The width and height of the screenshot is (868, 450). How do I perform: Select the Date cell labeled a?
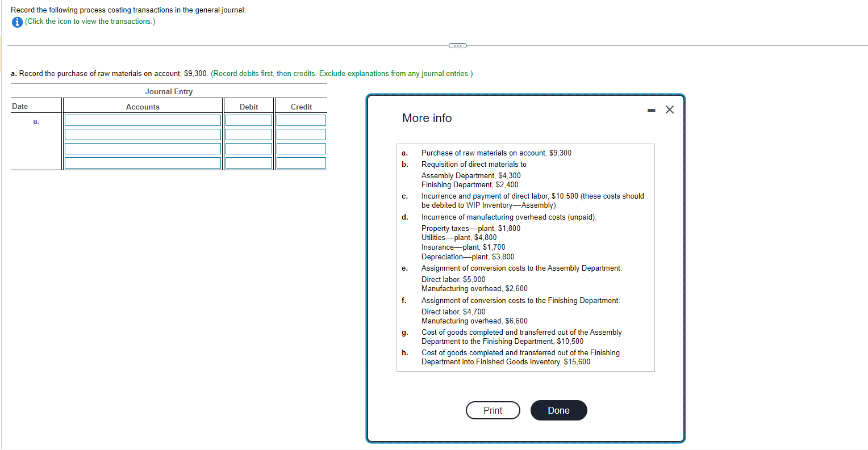point(35,121)
